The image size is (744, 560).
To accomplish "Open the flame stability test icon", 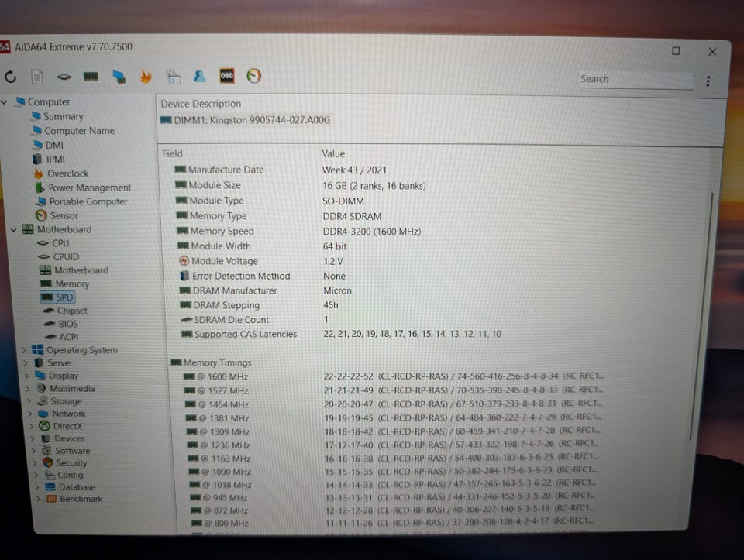I will [x=146, y=77].
